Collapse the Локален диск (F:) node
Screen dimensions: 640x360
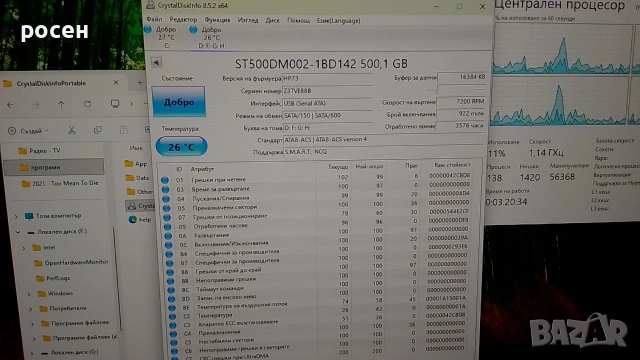coord(18,232)
